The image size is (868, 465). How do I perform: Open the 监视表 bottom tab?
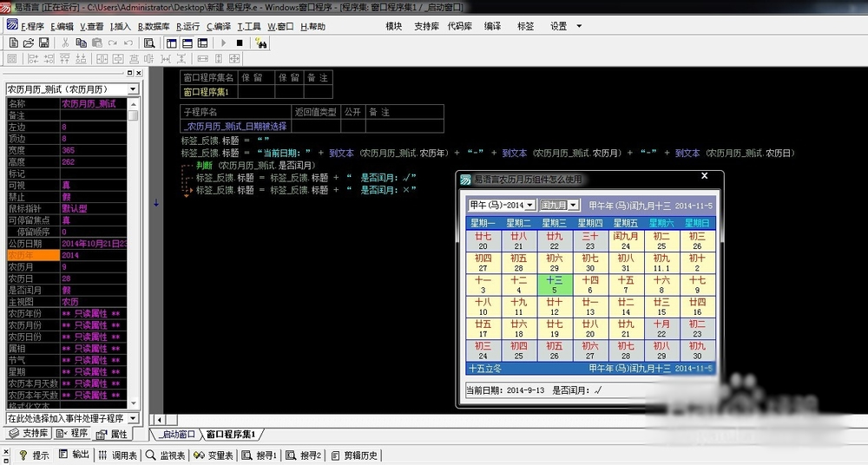[166, 455]
